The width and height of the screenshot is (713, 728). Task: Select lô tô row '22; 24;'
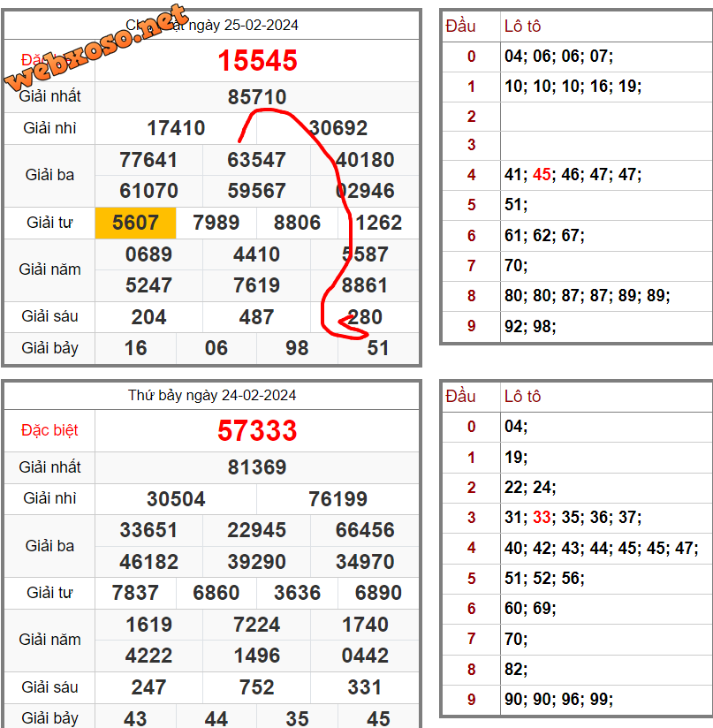coord(530,487)
